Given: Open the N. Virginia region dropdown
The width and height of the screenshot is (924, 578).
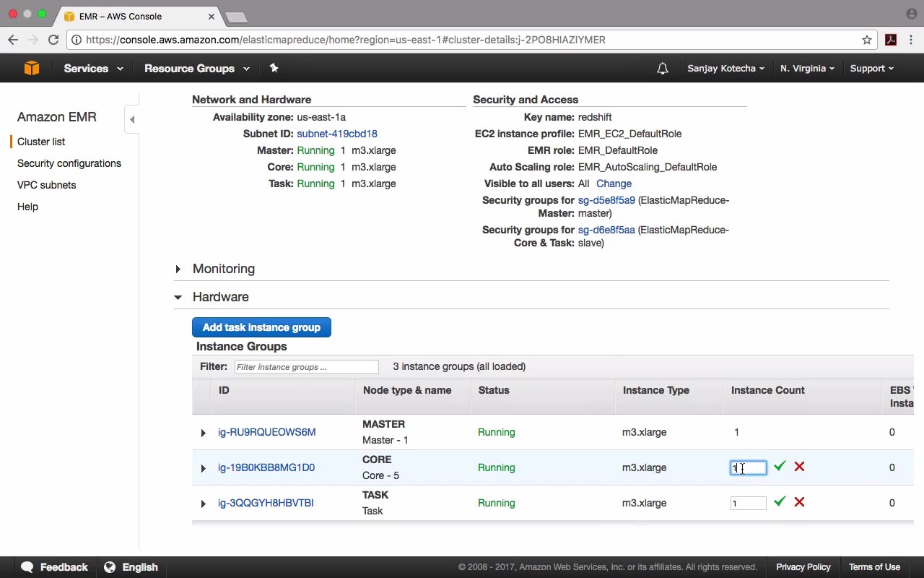Looking at the screenshot, I should [x=807, y=69].
